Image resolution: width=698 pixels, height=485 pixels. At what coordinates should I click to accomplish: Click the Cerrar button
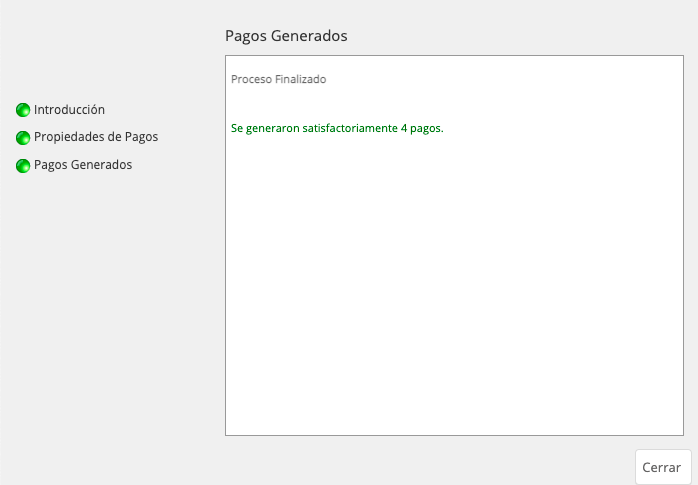663,467
